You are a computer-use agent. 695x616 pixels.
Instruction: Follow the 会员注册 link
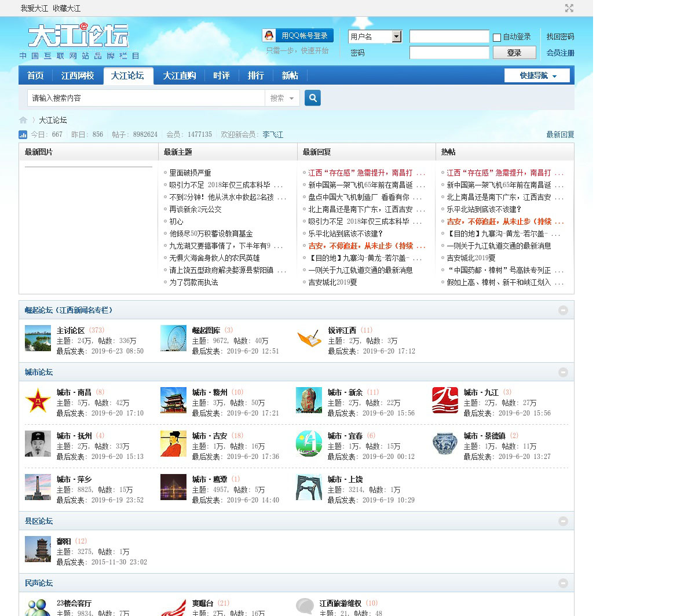[560, 53]
